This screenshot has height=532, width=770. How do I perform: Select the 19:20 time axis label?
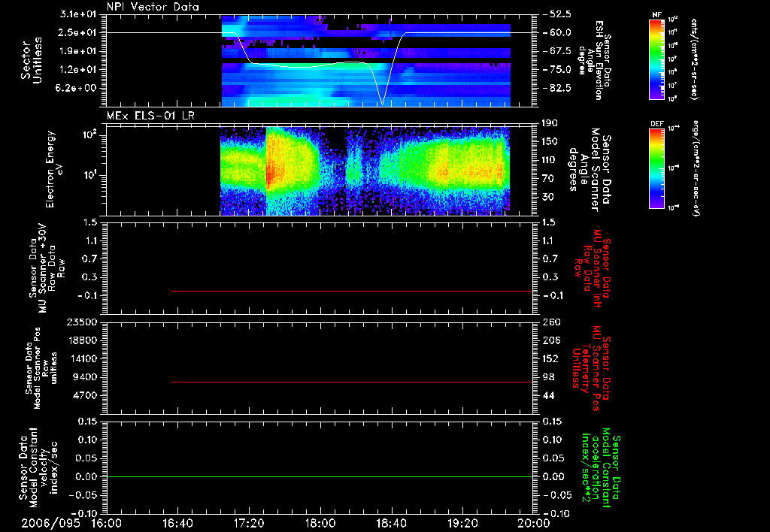point(462,523)
